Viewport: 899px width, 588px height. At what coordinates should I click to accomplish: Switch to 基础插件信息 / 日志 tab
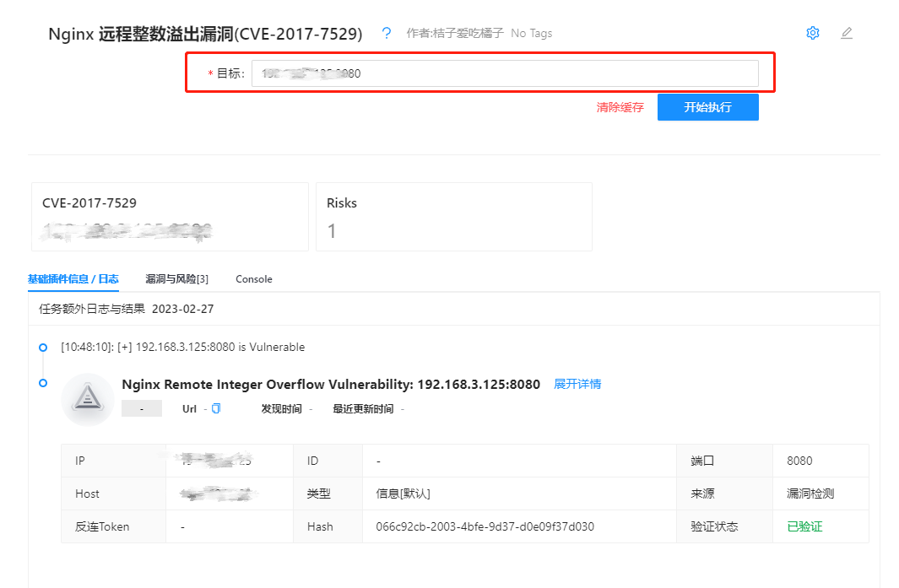point(73,279)
